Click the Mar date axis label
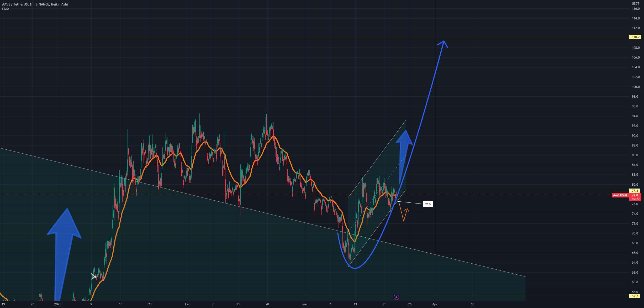 point(305,304)
